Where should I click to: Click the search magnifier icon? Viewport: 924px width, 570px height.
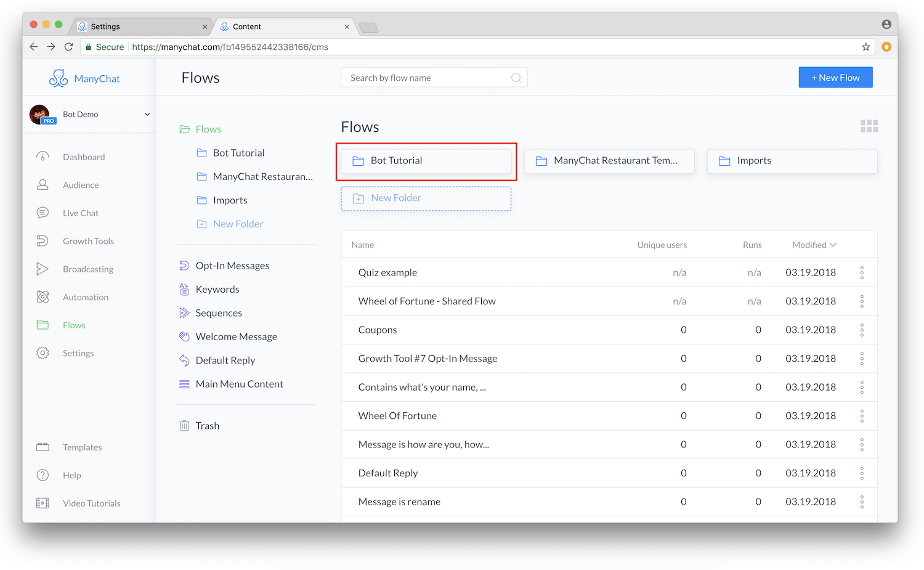(516, 78)
